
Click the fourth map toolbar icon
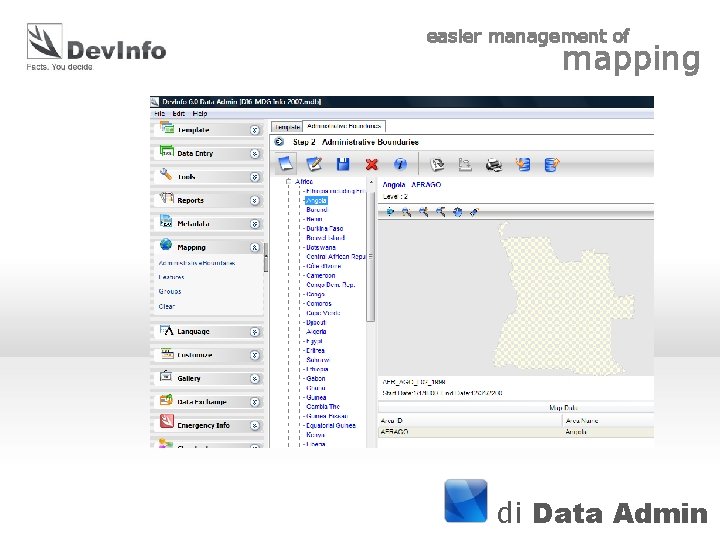click(440, 212)
